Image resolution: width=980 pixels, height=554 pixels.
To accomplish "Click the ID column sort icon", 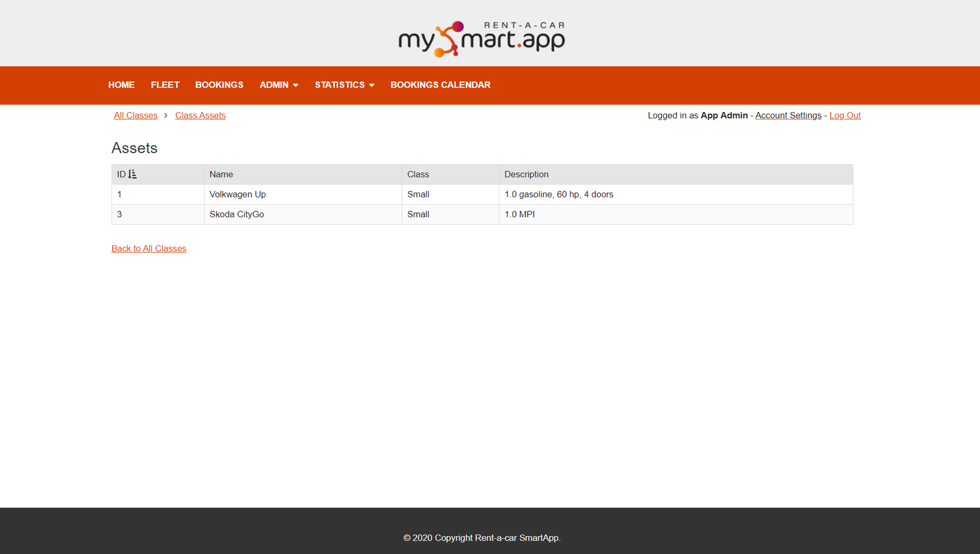I will (132, 174).
